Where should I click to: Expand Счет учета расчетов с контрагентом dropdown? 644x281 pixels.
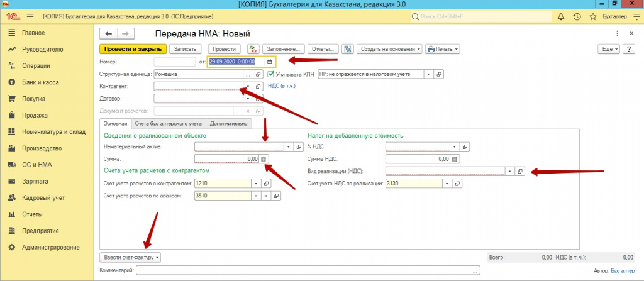[x=255, y=183]
